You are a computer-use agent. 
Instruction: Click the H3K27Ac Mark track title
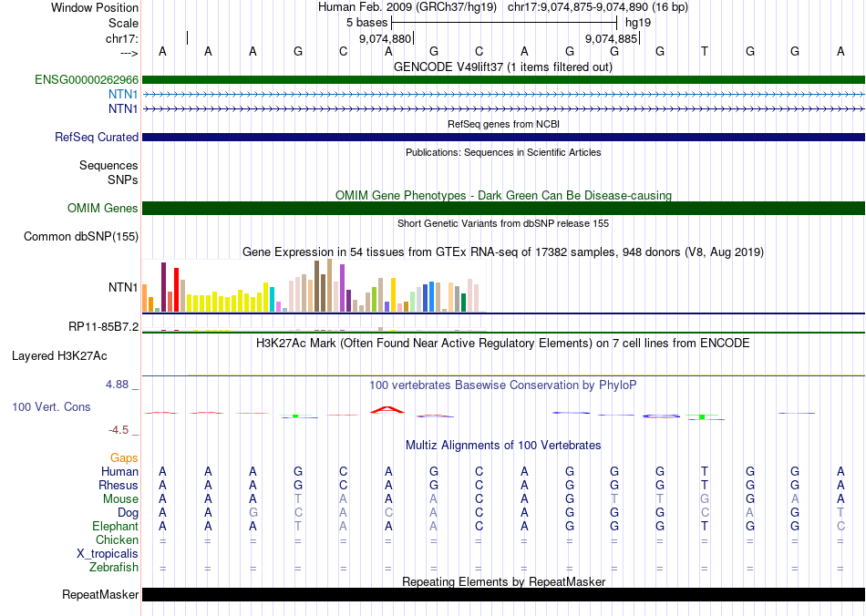(503, 344)
